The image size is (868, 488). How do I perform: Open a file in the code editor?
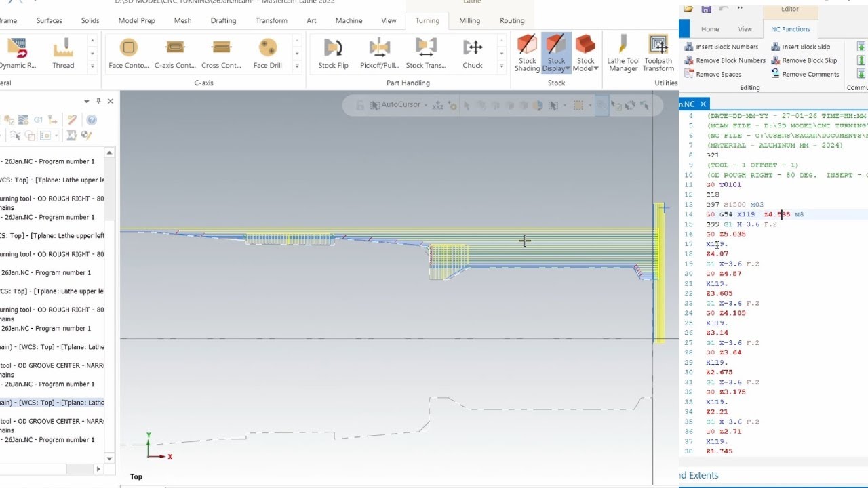coord(688,9)
